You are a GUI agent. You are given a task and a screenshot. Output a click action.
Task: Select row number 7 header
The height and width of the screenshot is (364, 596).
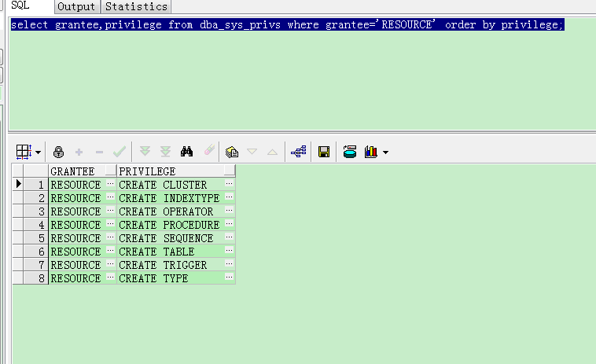pos(35,264)
